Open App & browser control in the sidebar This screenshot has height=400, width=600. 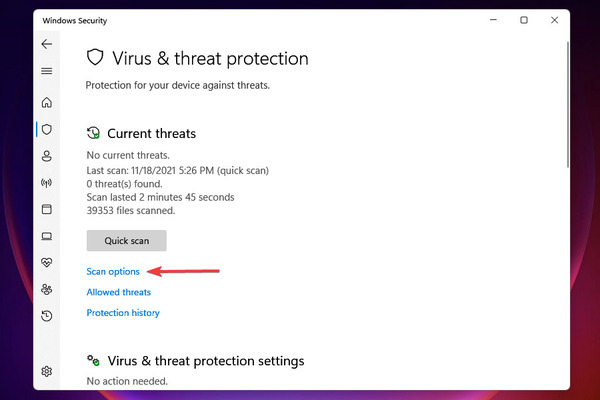pyautogui.click(x=47, y=209)
